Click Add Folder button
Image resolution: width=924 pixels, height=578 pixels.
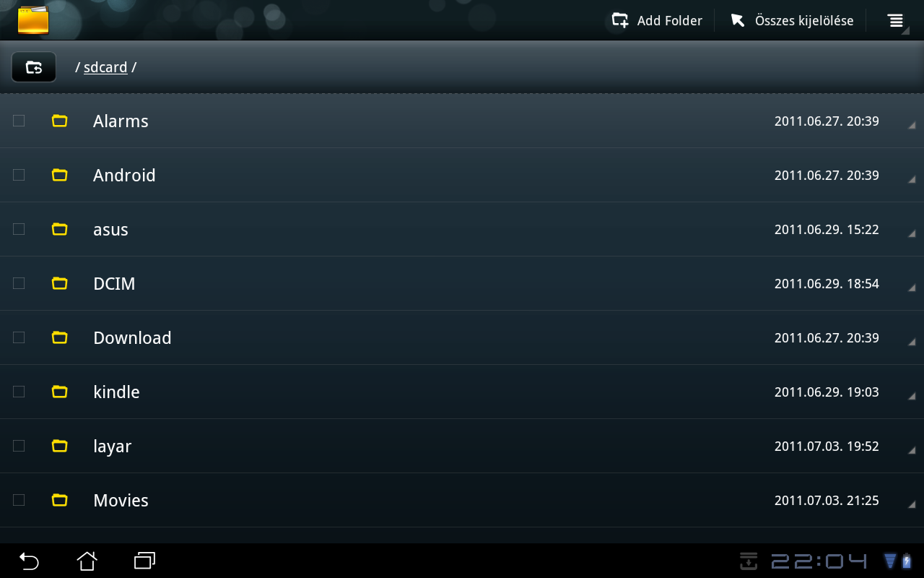[x=657, y=20]
